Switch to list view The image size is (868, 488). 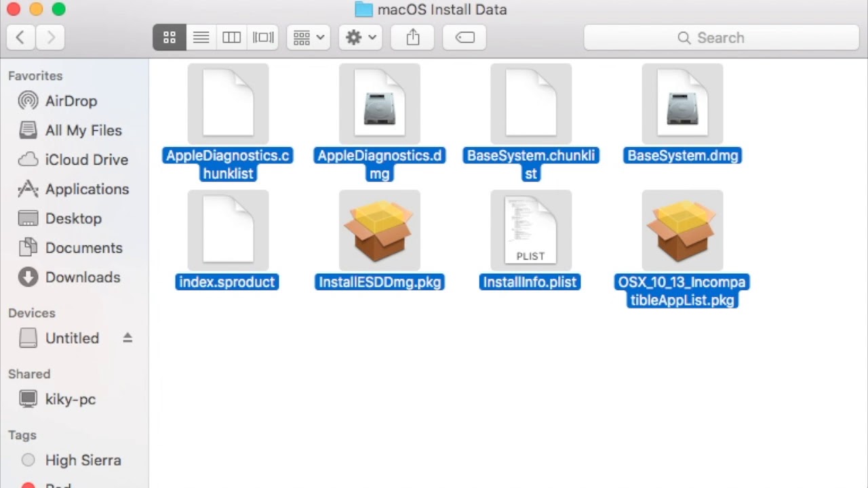(x=201, y=37)
